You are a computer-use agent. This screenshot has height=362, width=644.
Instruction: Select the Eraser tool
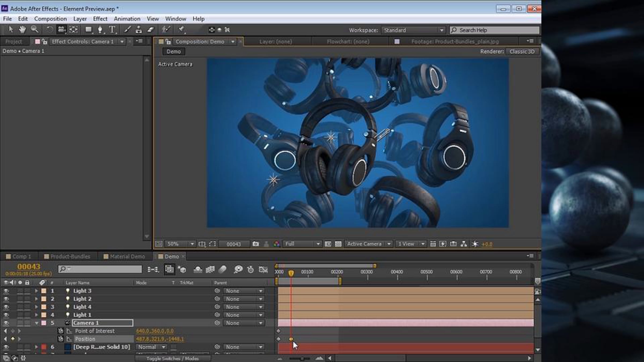151,29
